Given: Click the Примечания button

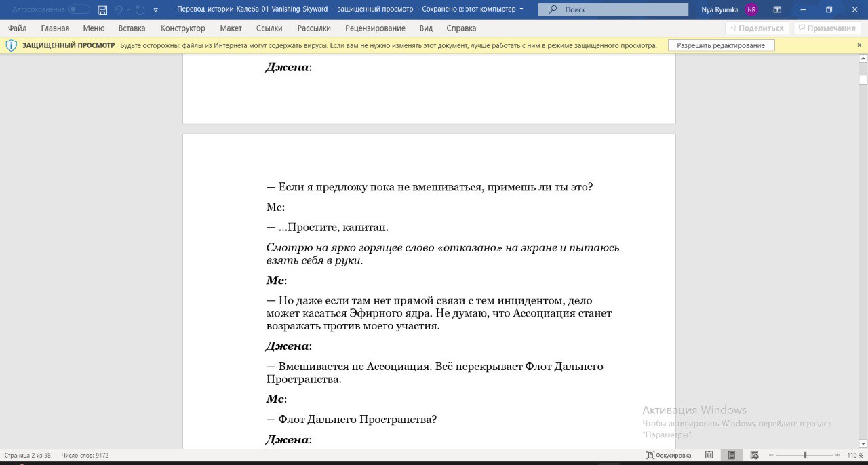Looking at the screenshot, I should click(828, 28).
